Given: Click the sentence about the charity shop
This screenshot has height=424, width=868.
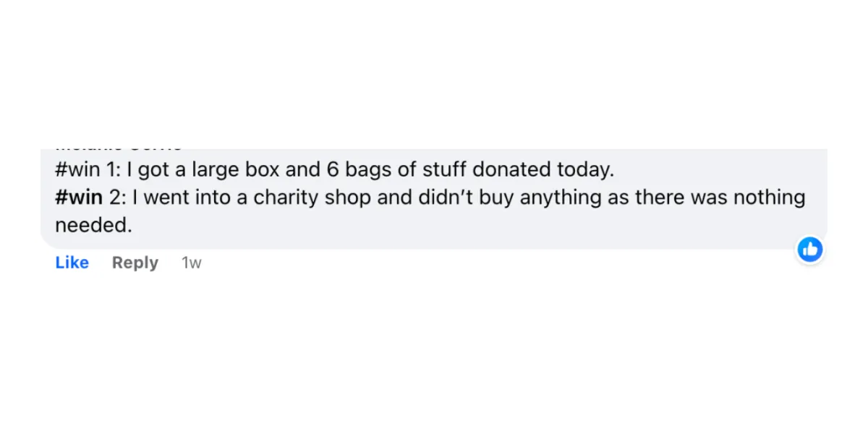Looking at the screenshot, I should point(430,211).
